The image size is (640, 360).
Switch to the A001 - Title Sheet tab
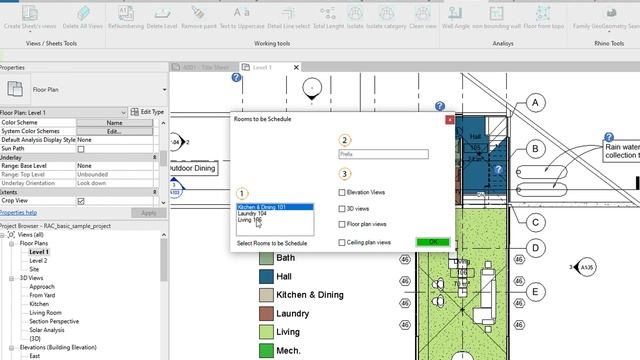[x=204, y=67]
